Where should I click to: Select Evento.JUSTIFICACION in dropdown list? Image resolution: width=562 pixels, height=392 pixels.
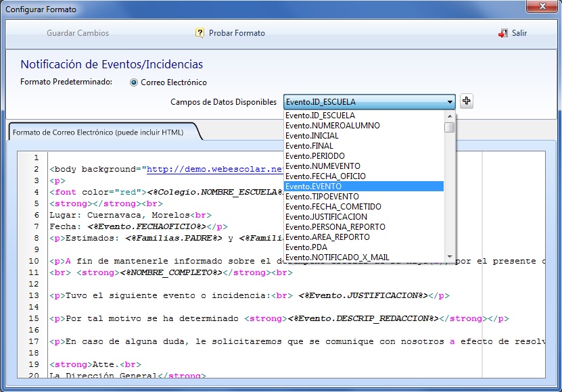pyautogui.click(x=364, y=217)
